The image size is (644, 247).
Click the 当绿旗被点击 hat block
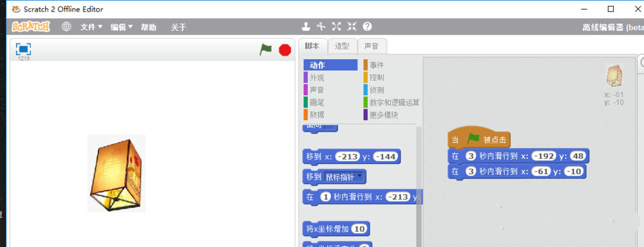479,138
